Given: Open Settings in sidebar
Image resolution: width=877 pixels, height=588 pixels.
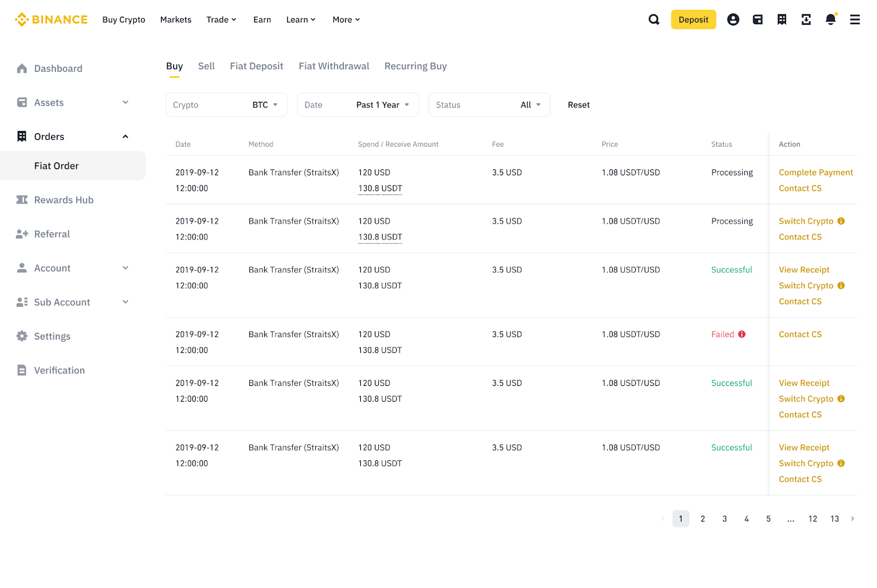Looking at the screenshot, I should [52, 336].
